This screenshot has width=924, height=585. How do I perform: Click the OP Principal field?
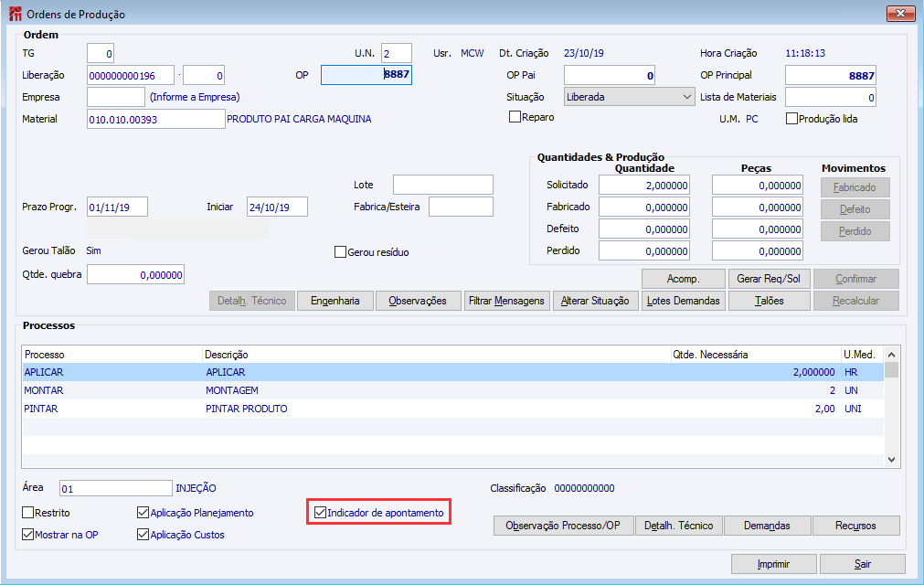pos(830,75)
